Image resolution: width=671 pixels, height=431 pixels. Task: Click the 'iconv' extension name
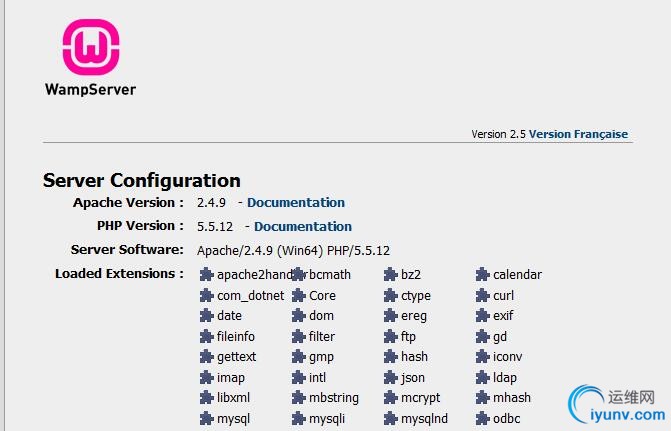coord(508,357)
